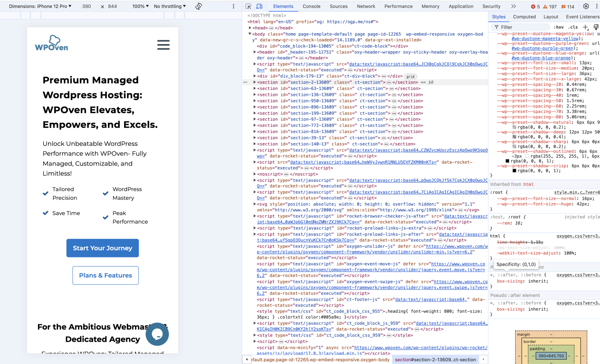
Task: Open the WPOven page hamburger menu
Action: [x=163, y=45]
